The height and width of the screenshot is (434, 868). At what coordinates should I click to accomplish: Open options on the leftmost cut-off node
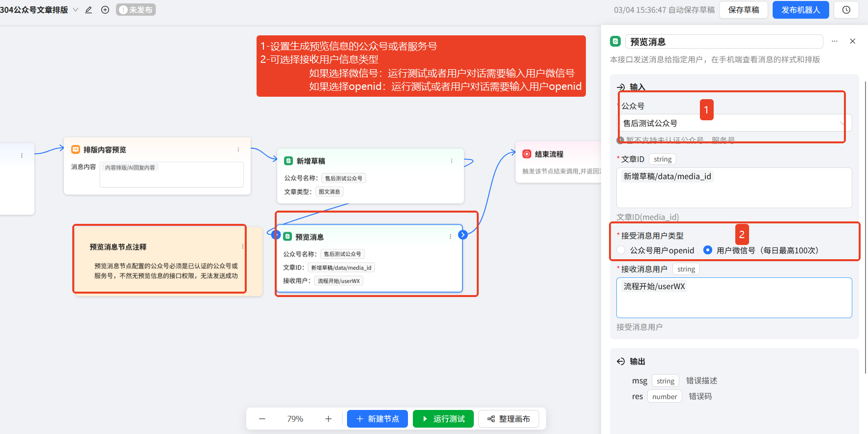[x=22, y=156]
